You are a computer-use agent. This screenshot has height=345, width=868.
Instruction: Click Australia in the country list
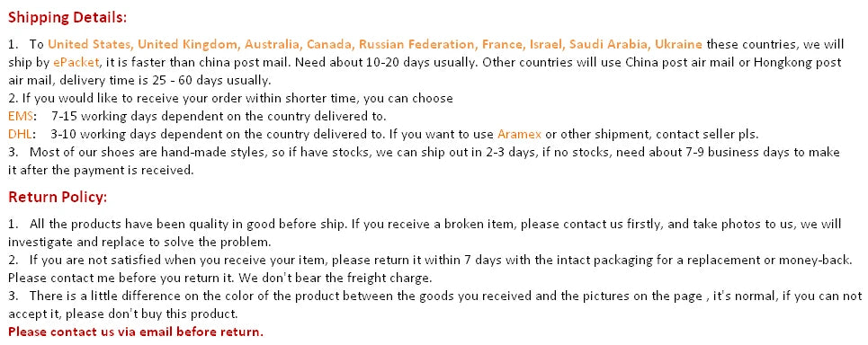[273, 44]
